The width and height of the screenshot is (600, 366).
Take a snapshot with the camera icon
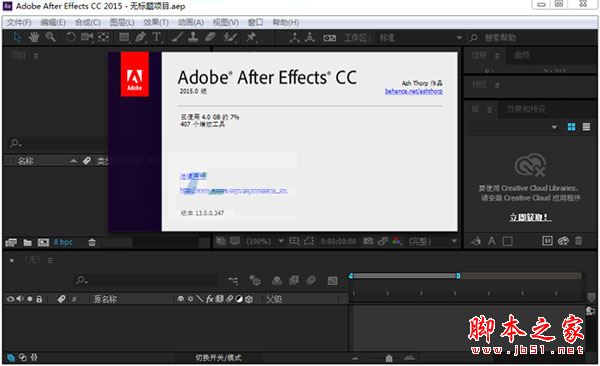(x=368, y=241)
